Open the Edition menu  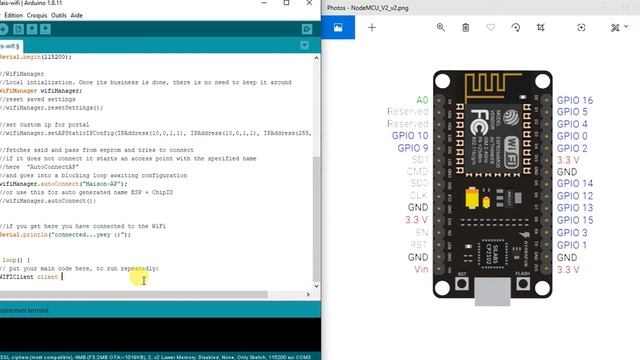(13, 16)
